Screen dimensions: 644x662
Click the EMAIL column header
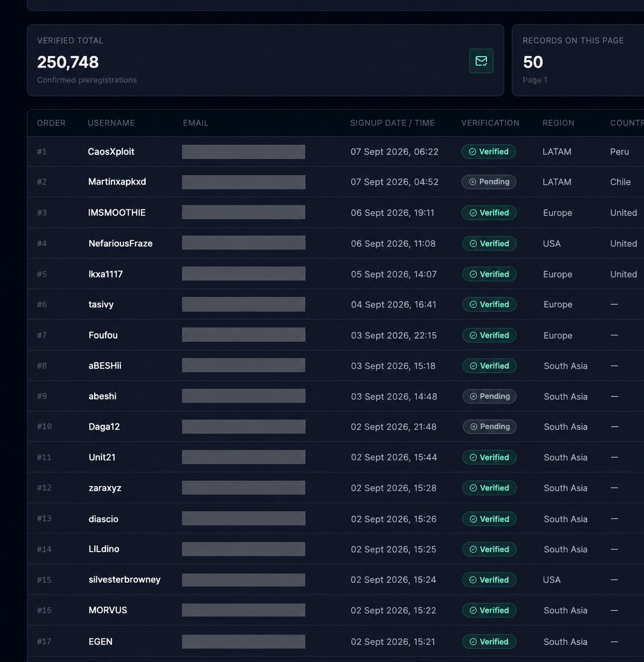[x=196, y=123]
